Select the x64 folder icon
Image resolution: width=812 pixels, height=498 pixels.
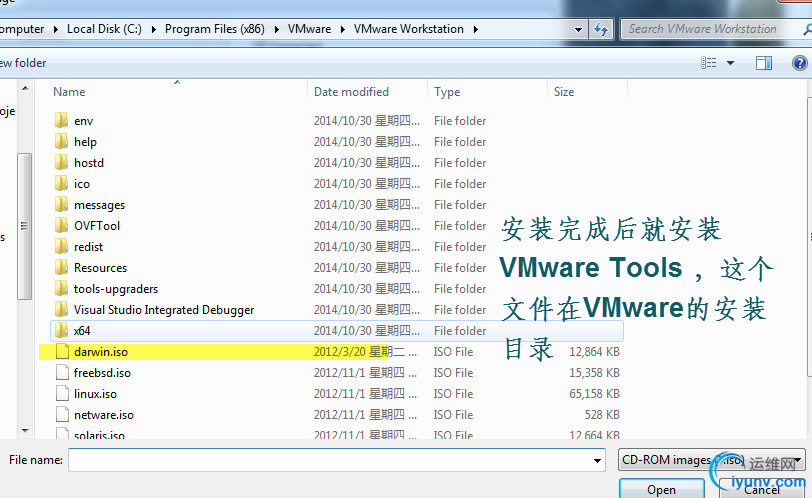coord(61,330)
